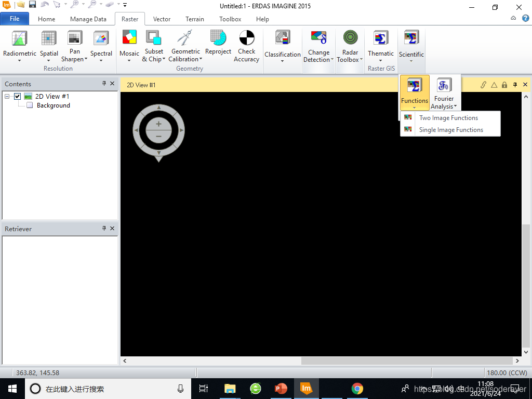Expand the Scientific dropdown arrow
The image size is (532, 399).
tap(411, 61)
